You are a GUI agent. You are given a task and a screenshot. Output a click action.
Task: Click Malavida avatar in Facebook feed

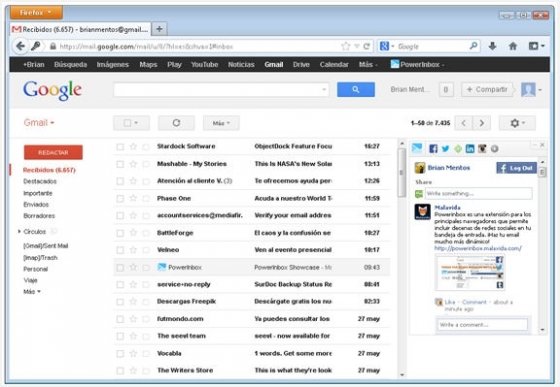tap(422, 212)
